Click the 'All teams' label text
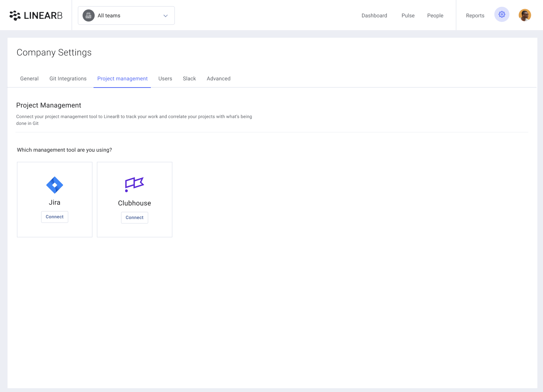Screen dimensions: 543x392 109,15
